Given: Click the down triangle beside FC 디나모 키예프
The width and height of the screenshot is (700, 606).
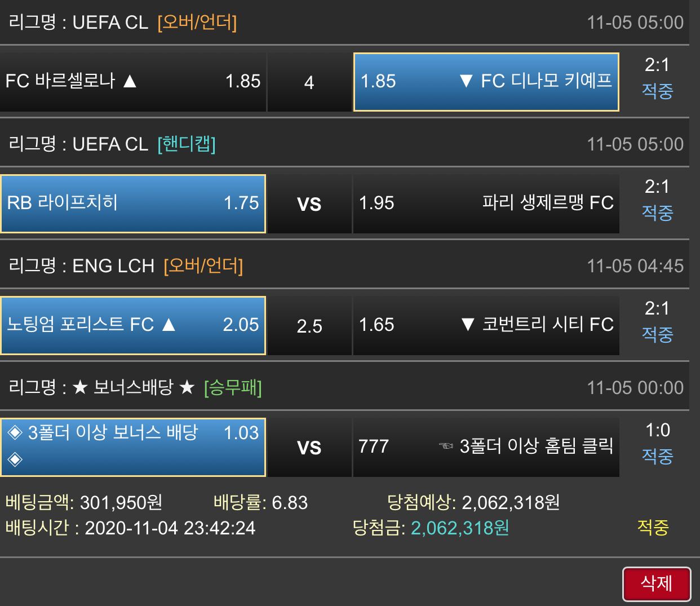Looking at the screenshot, I should (466, 82).
